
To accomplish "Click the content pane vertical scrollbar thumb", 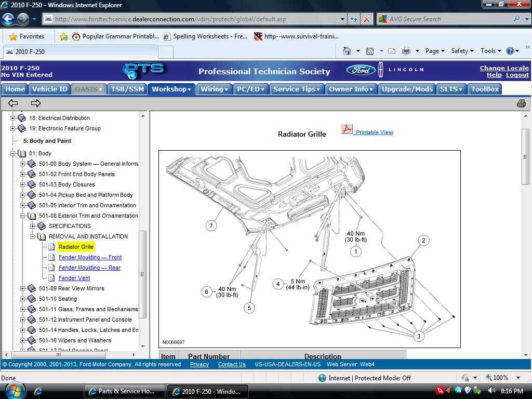I will click(x=526, y=157).
